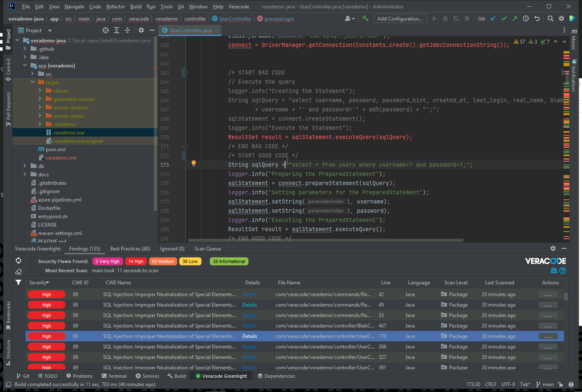Close the UserController.java editor tab
The height and width of the screenshot is (392, 582).
216,30
